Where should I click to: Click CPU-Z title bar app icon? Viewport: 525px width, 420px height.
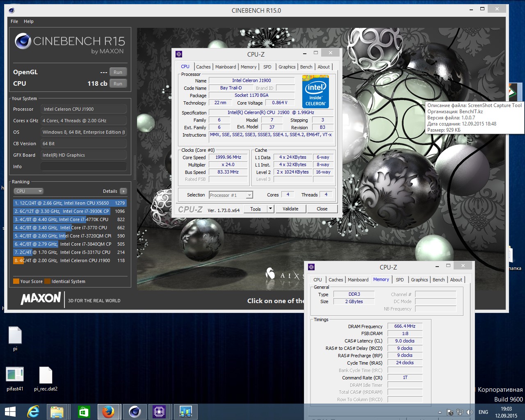pyautogui.click(x=179, y=54)
